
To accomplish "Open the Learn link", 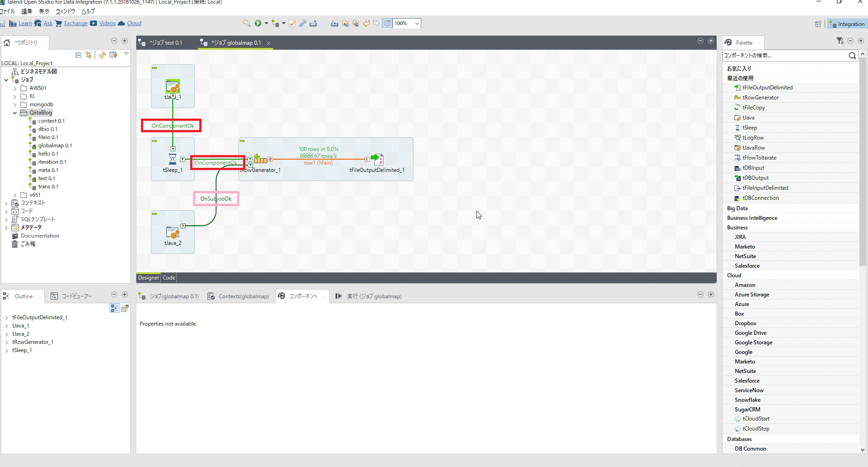I will click(x=25, y=23).
